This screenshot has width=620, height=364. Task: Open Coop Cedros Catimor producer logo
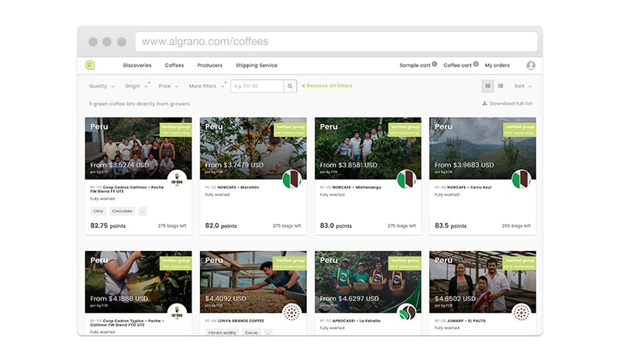(x=177, y=180)
